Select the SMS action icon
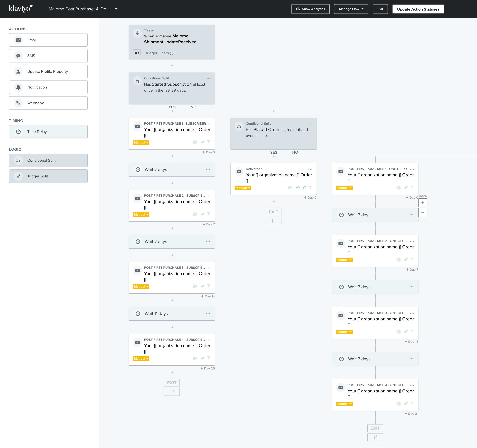The width and height of the screenshot is (477, 448). click(18, 56)
